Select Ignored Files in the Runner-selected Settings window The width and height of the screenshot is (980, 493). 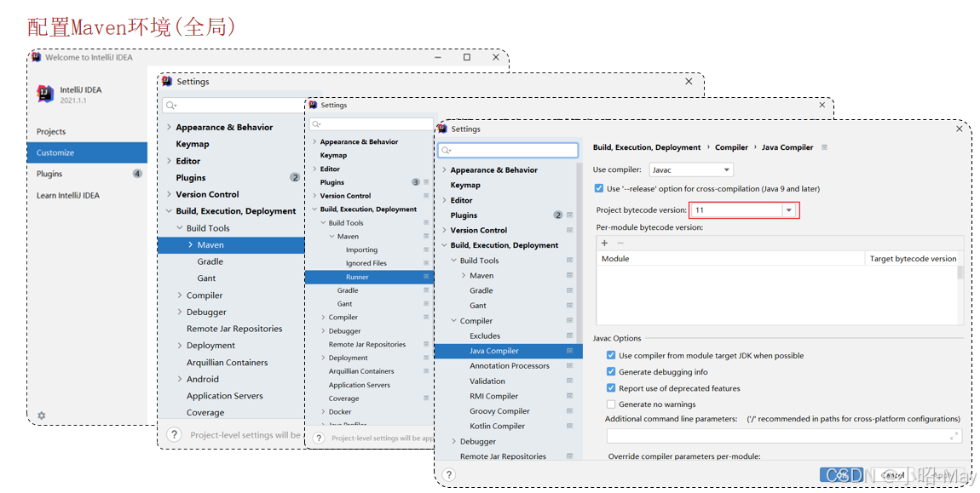pos(366,263)
